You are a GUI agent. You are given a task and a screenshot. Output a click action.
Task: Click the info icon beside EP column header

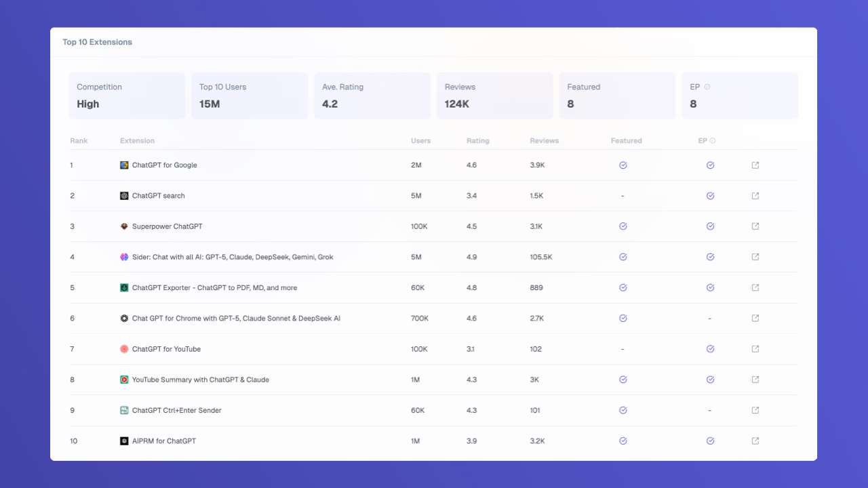click(713, 141)
